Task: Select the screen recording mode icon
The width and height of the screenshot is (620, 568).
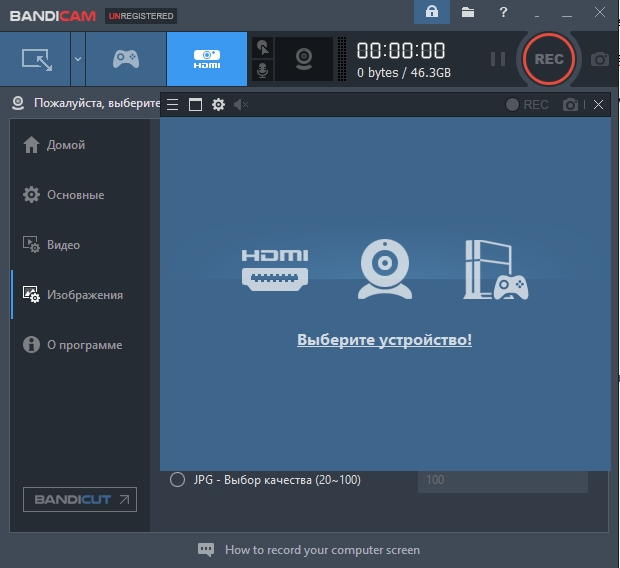Action: click(36, 59)
